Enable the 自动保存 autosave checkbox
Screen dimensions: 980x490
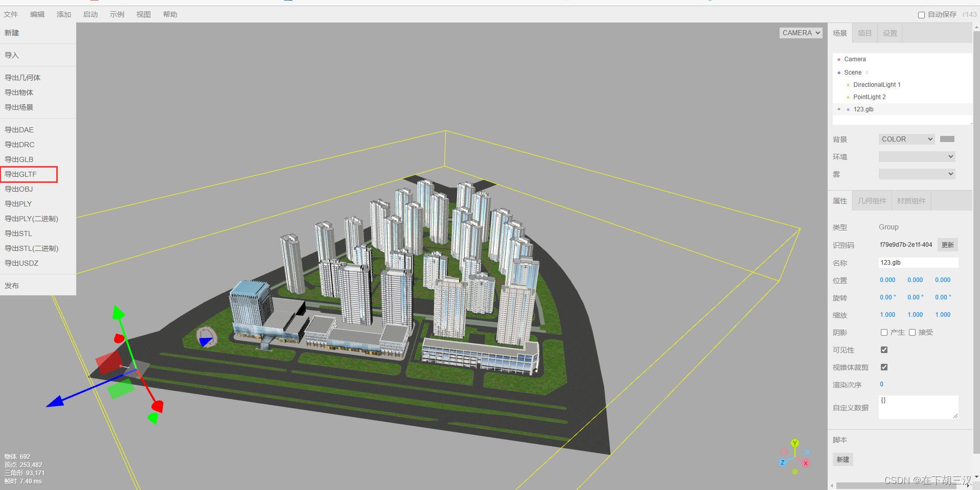(x=921, y=15)
